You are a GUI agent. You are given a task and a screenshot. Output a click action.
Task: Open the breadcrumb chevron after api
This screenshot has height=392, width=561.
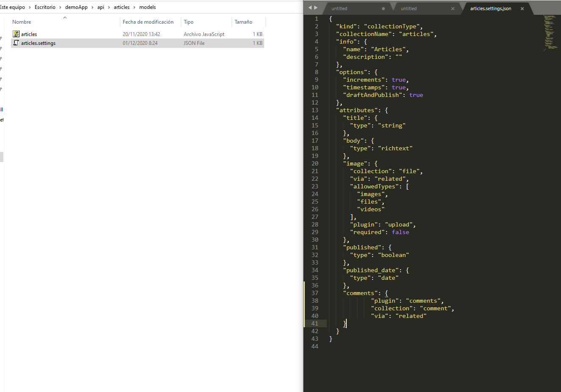click(108, 7)
